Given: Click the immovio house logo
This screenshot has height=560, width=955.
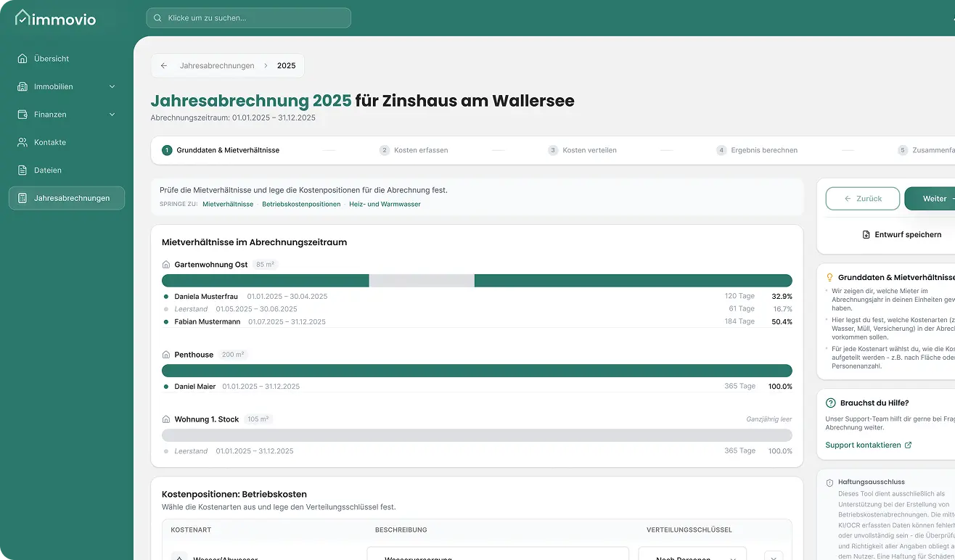Looking at the screenshot, I should 23,17.
